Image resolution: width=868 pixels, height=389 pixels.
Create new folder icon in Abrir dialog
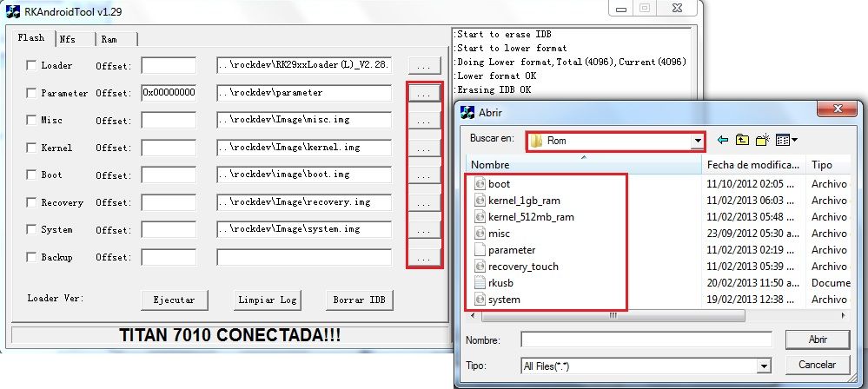pyautogui.click(x=763, y=140)
